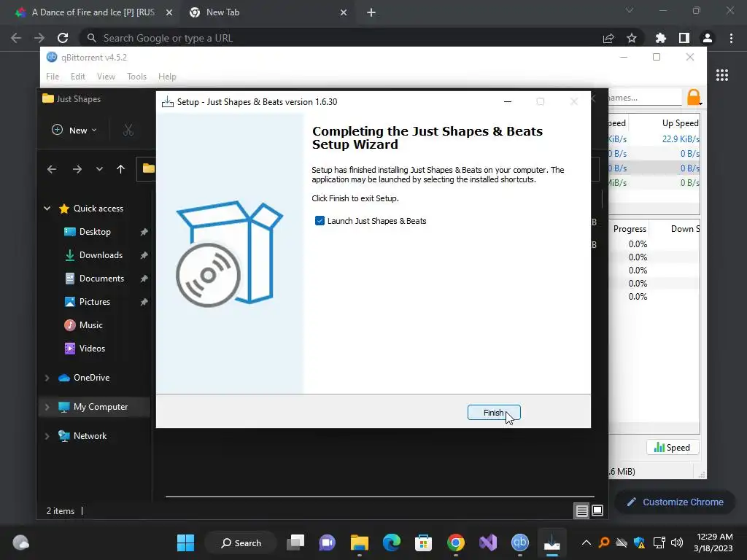Open Chrome tab search dropdown
Screen dimensions: 747x560
coord(630,10)
